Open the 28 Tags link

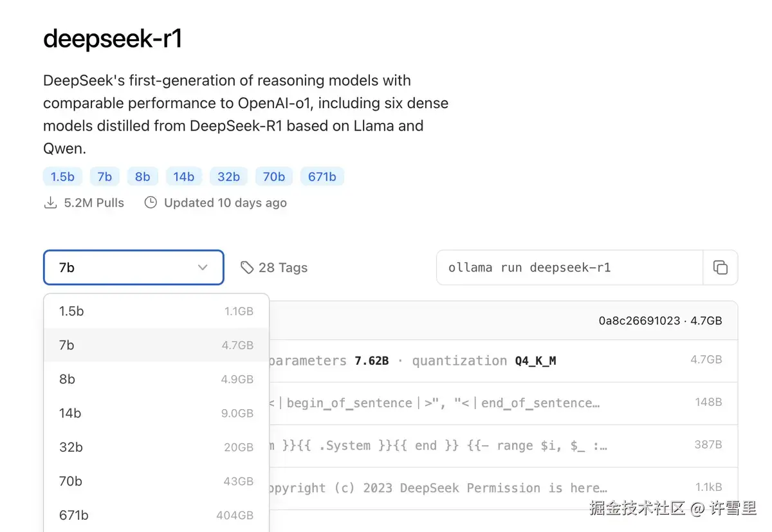(x=274, y=268)
